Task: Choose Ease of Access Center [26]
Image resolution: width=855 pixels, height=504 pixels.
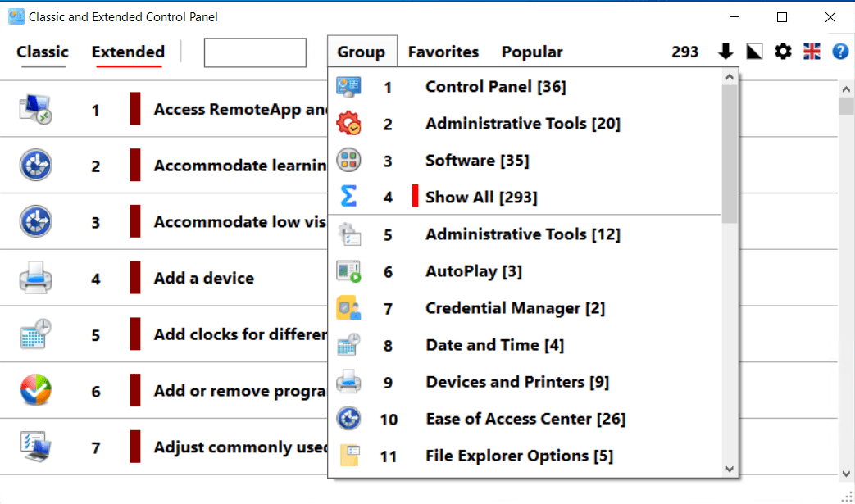Action: coord(525,419)
